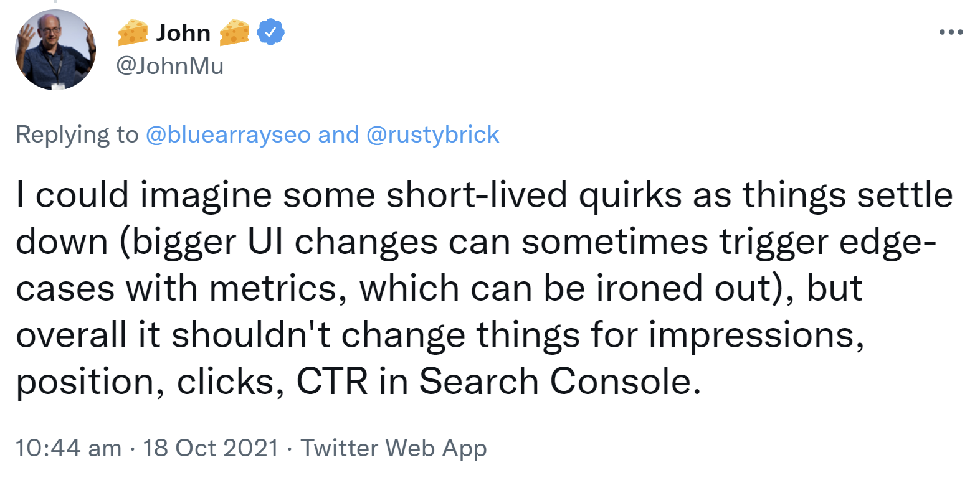This screenshot has height=483, width=980.
Task: Click the first cheese emoji before John's name
Action: tap(132, 32)
